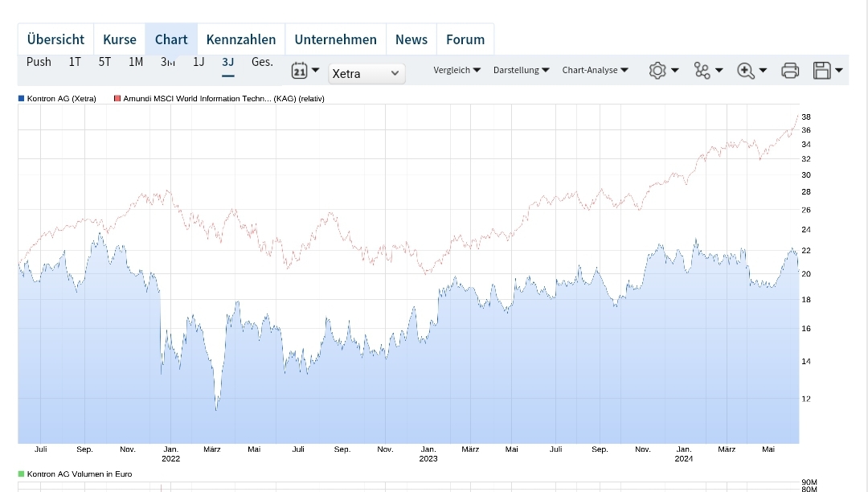The height and width of the screenshot is (492, 868).
Task: Open the Vergleich dropdown
Action: [x=457, y=70]
